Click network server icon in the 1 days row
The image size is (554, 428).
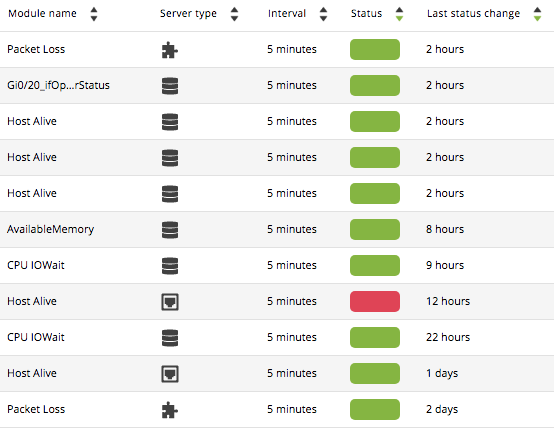(x=170, y=374)
